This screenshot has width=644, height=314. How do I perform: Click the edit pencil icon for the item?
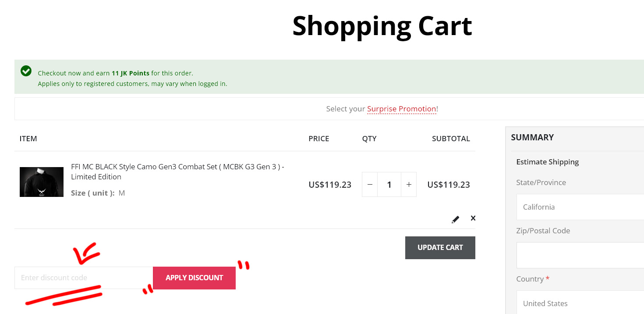click(456, 219)
